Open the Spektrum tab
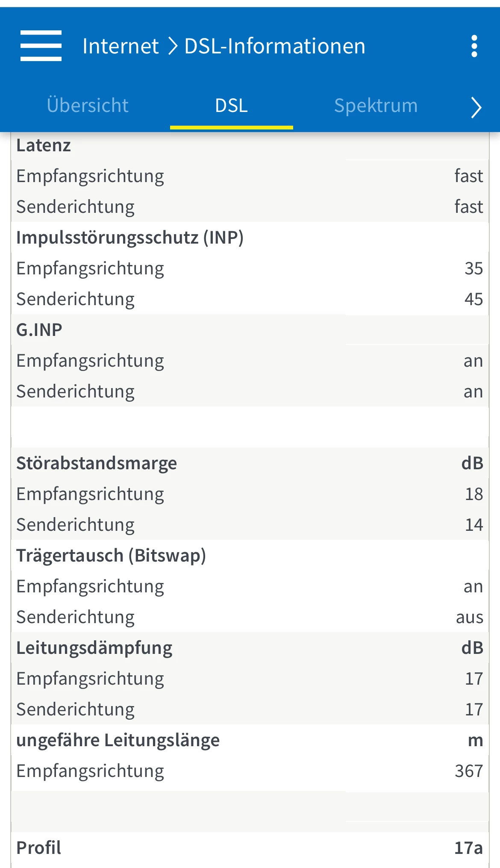Viewport: 500px width, 868px height. pos(376,106)
